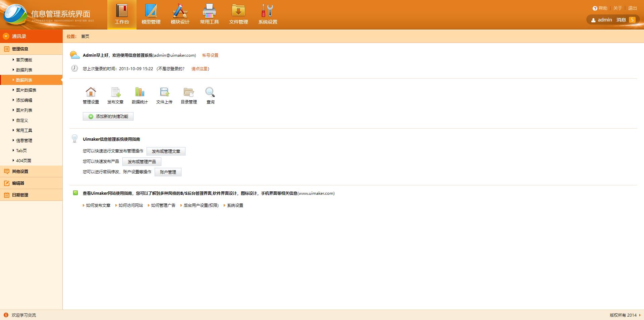The height and width of the screenshot is (320, 644).
Task: Open 常用工具 item in the sidebar
Action: click(24, 130)
